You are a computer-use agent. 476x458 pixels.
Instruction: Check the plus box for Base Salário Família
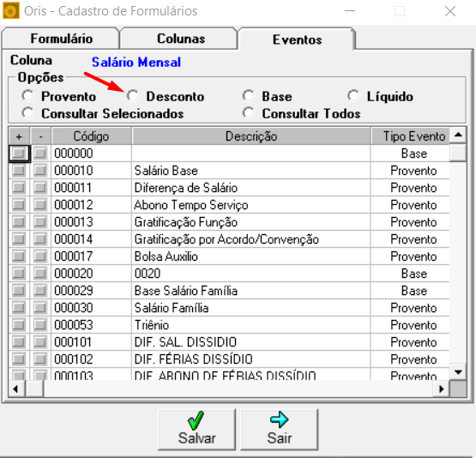(x=19, y=291)
